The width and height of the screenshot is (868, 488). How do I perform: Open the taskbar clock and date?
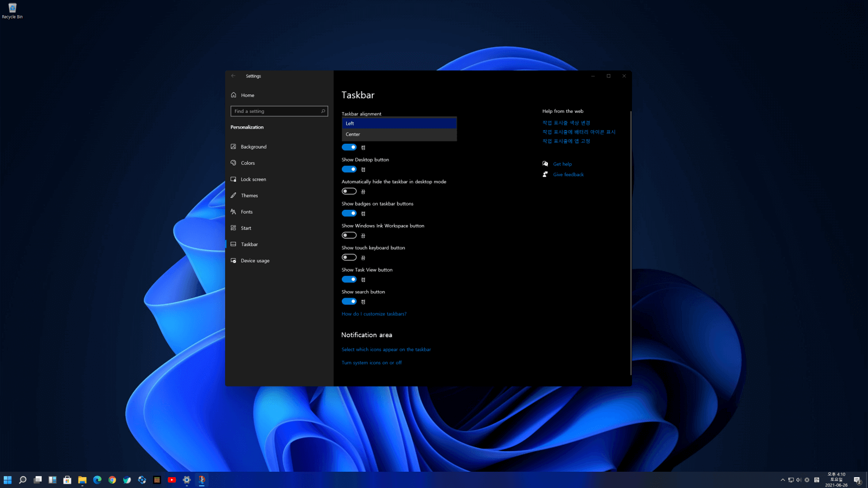[x=836, y=480]
